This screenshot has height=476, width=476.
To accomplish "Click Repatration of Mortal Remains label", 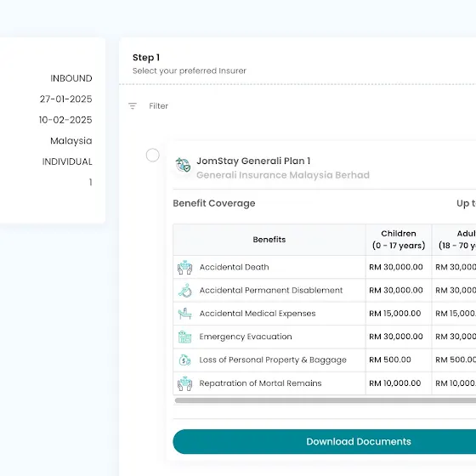I will pos(260,383).
